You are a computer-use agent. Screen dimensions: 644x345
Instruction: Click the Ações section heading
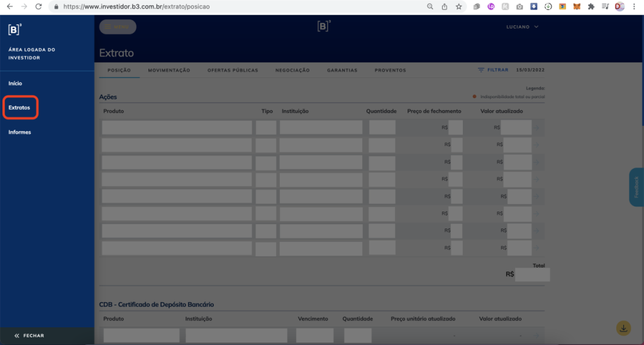[x=108, y=97]
